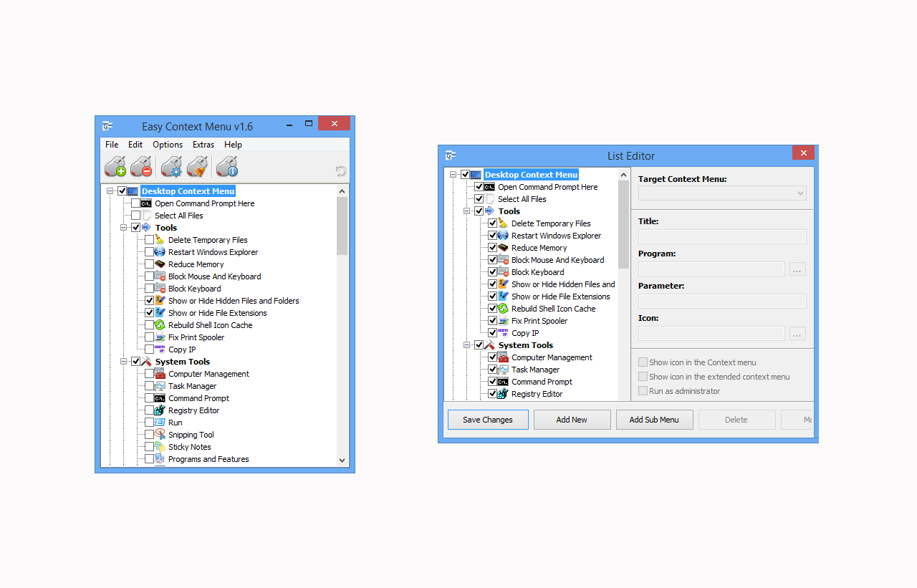Click the Title input field
This screenshot has width=917, height=588.
point(722,237)
